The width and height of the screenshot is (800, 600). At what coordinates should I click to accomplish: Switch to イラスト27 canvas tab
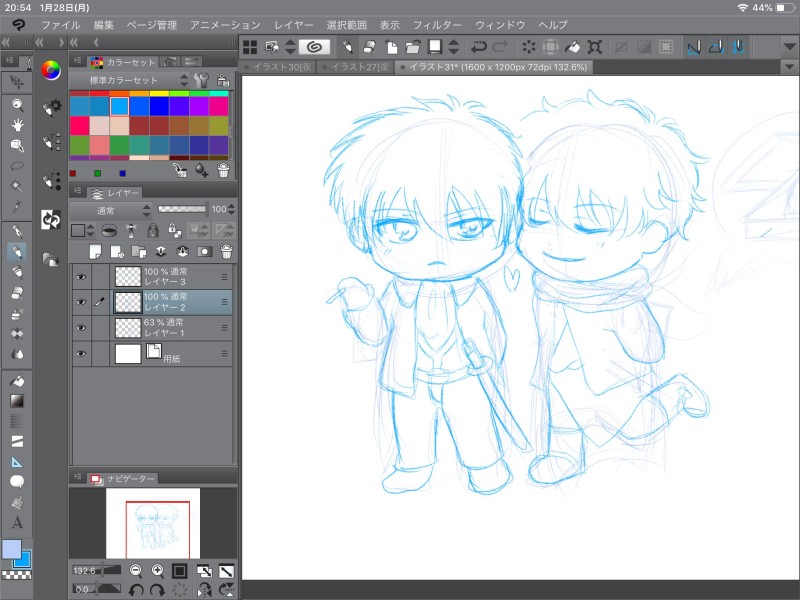coord(356,67)
